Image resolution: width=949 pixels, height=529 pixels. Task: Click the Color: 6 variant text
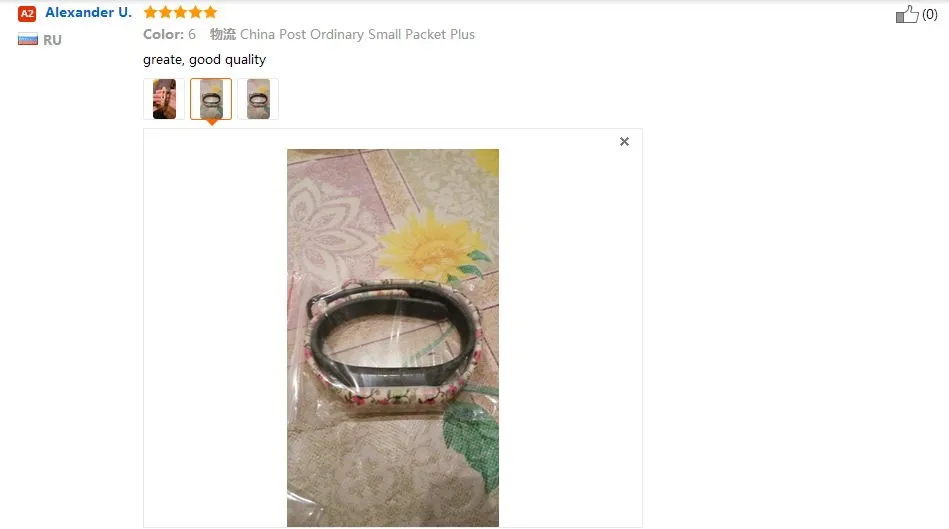pos(169,34)
